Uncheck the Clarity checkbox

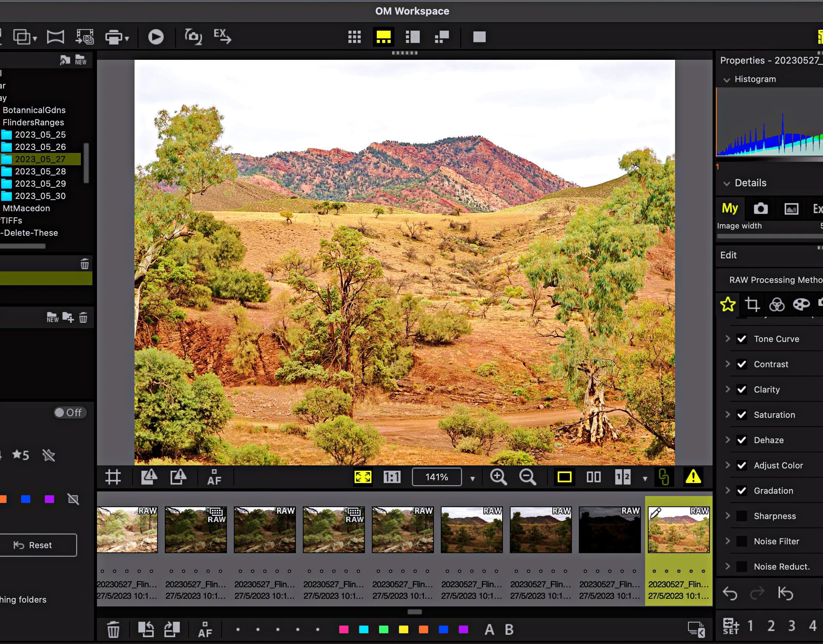[x=742, y=389]
